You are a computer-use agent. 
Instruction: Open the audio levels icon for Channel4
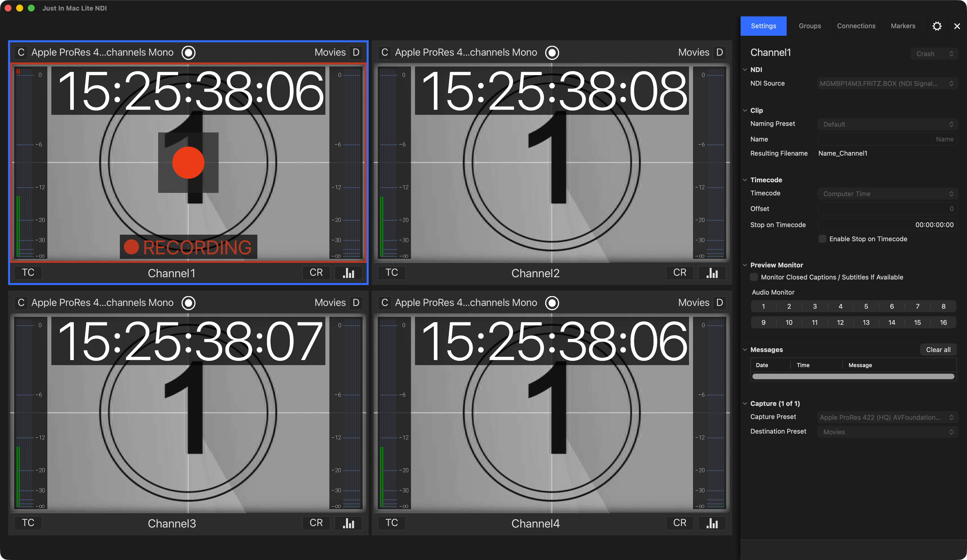pyautogui.click(x=712, y=523)
